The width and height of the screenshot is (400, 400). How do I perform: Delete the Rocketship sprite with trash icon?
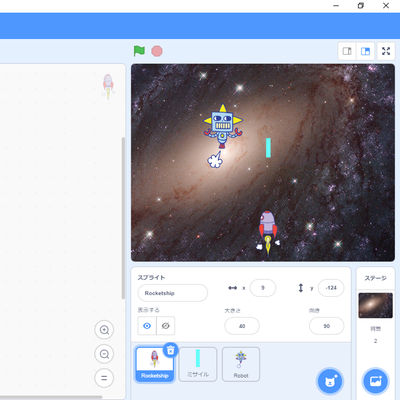pos(170,350)
